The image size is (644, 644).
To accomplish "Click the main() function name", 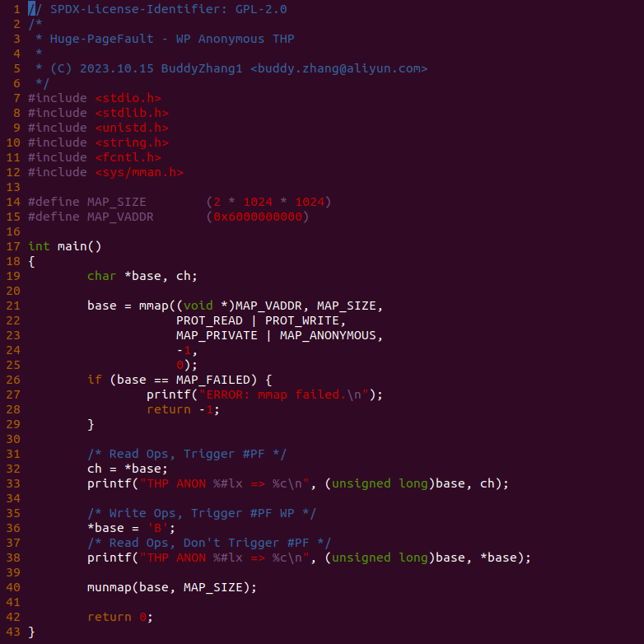I will (79, 246).
